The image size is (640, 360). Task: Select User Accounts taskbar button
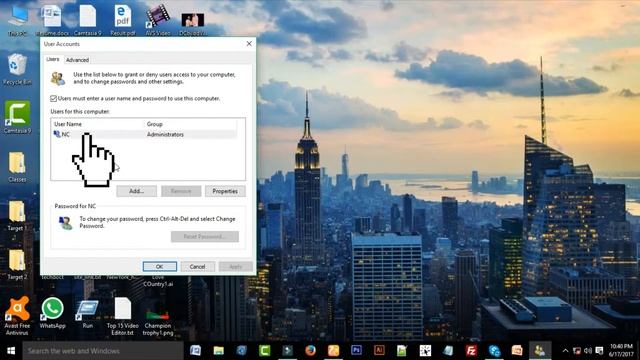(540, 351)
